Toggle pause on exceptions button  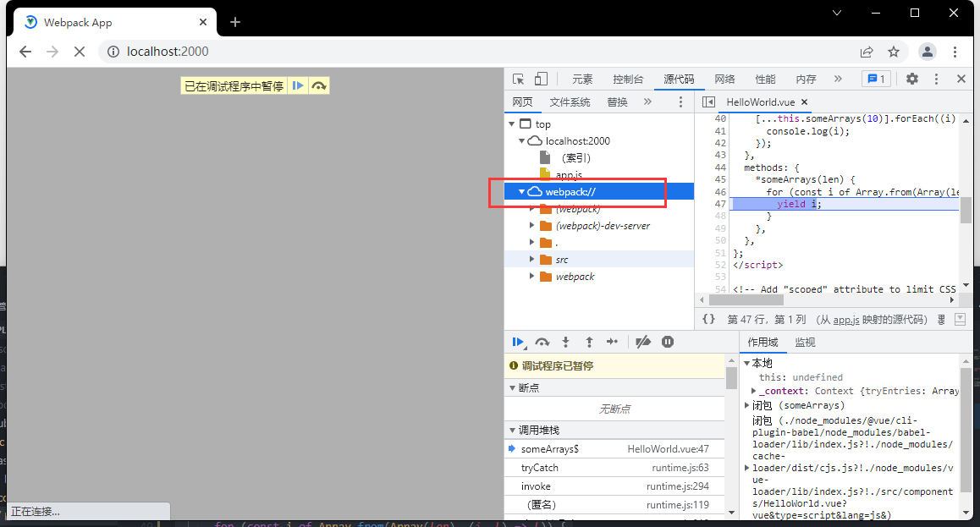coord(668,342)
